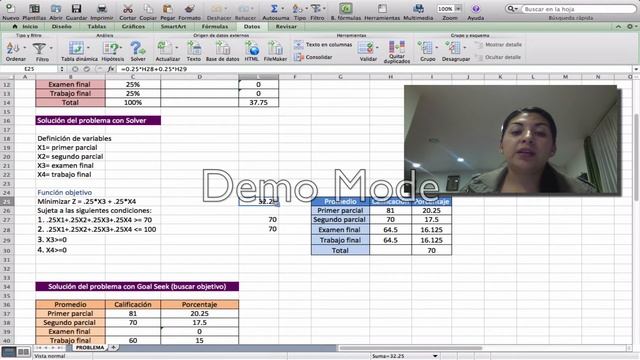Screen dimensions: 640x360
Task: Switch to the Fórmulas ribbon tab
Action: 215,27
